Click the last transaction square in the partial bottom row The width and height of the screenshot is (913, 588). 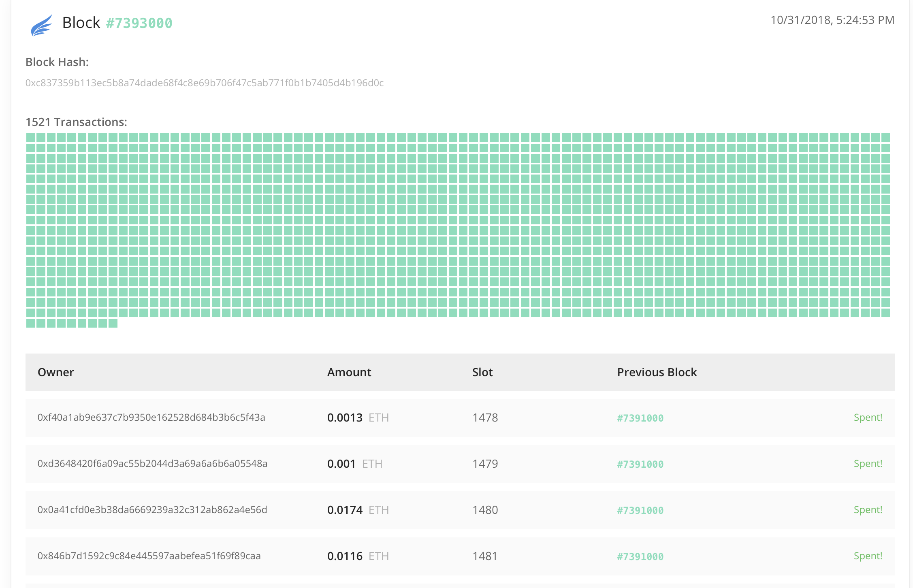coord(113,323)
